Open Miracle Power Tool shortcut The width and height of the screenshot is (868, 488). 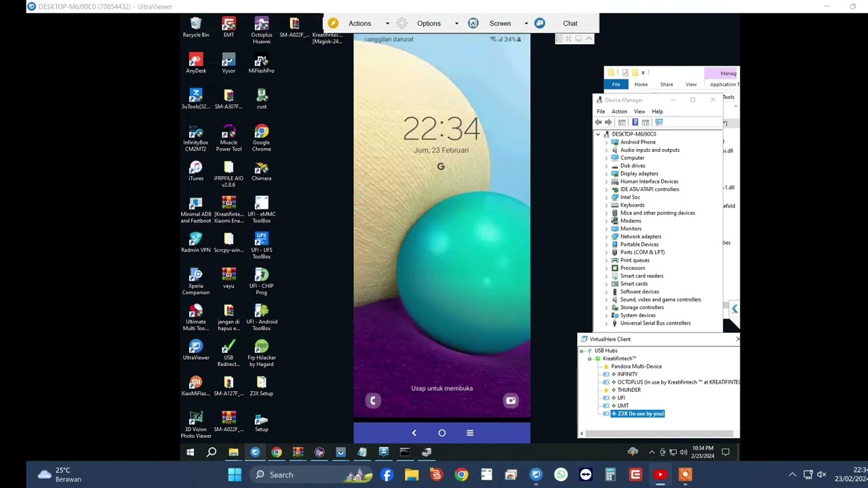[x=229, y=139]
